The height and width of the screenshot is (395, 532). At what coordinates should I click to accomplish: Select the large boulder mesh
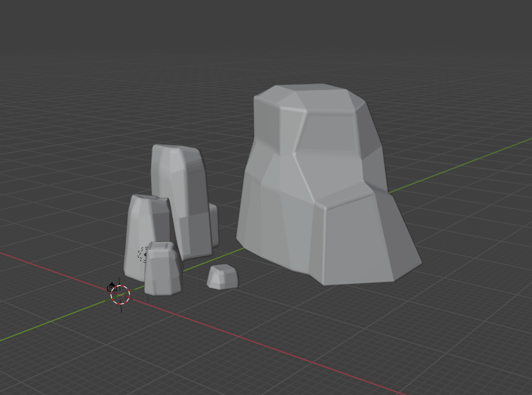pyautogui.click(x=322, y=193)
